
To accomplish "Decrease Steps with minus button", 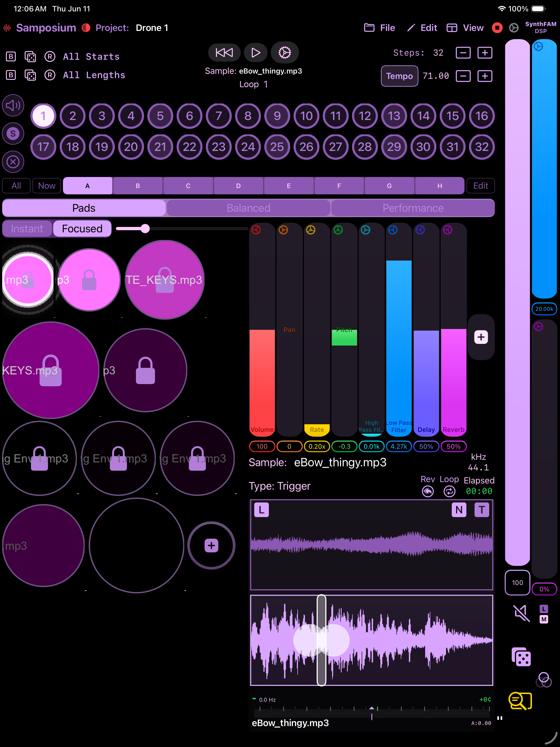I will pos(463,53).
